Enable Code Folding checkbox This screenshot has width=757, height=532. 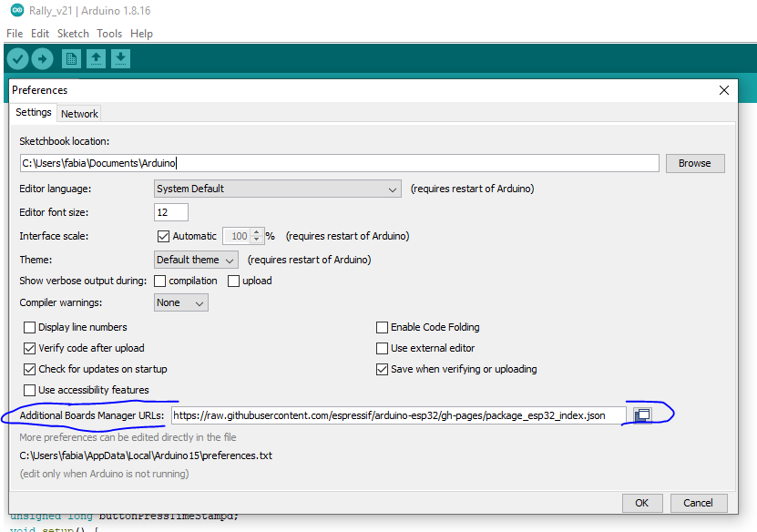[382, 327]
